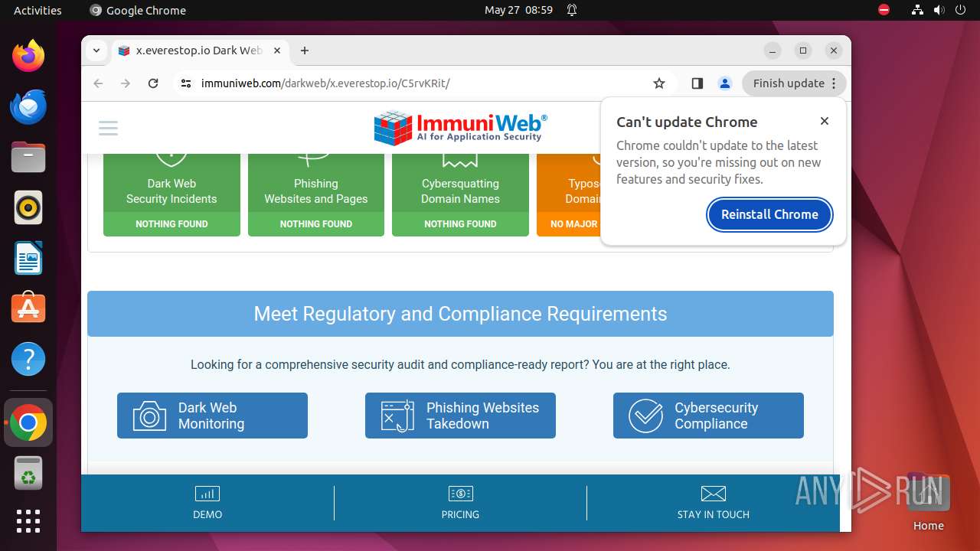Open PRICING in the bottom bar
This screenshot has width=980, height=551.
(460, 503)
